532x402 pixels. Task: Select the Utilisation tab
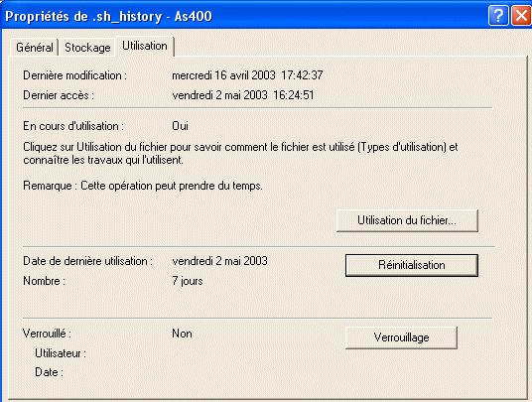145,46
